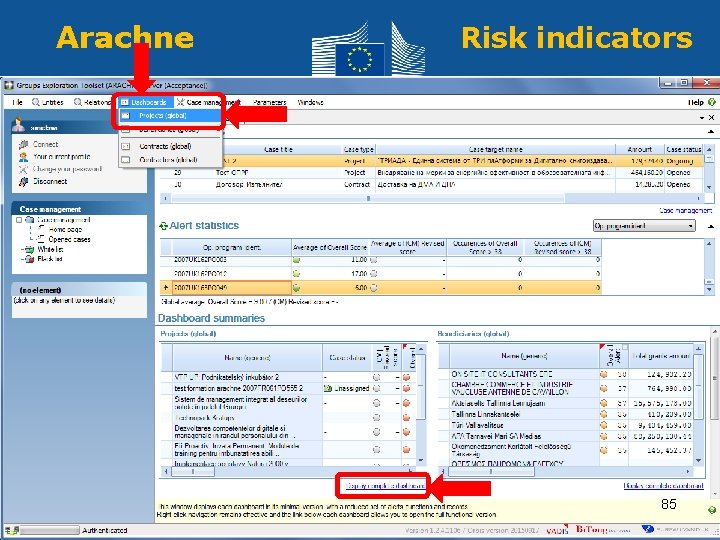
Task: Click the 'ON SITE IT CONSULTANTS' beneficiary row
Action: coord(565,375)
